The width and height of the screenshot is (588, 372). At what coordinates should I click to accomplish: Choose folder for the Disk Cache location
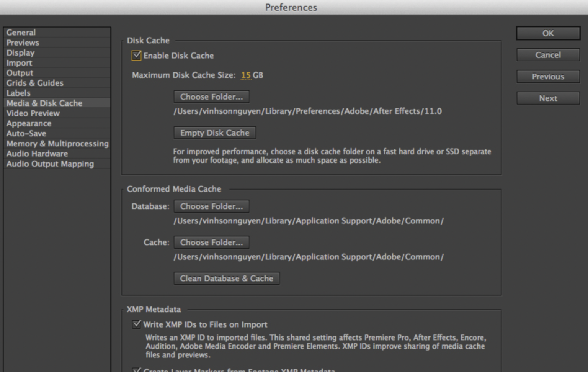click(x=211, y=97)
